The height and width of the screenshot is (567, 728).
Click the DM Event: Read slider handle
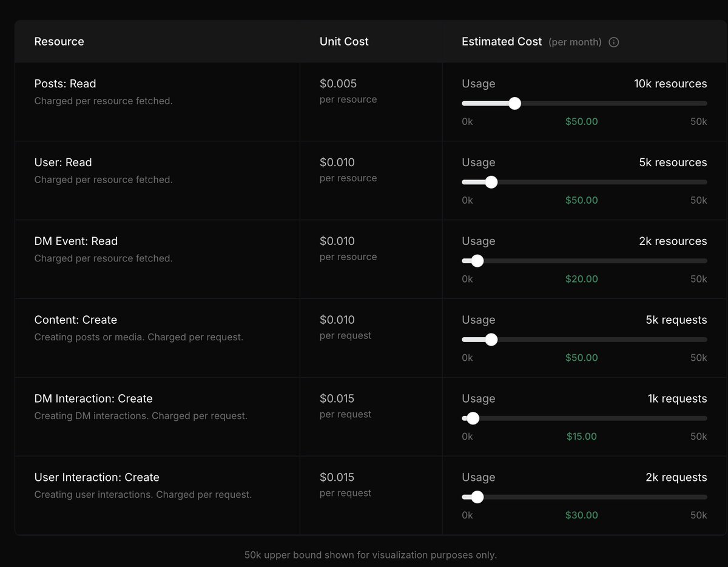click(477, 261)
